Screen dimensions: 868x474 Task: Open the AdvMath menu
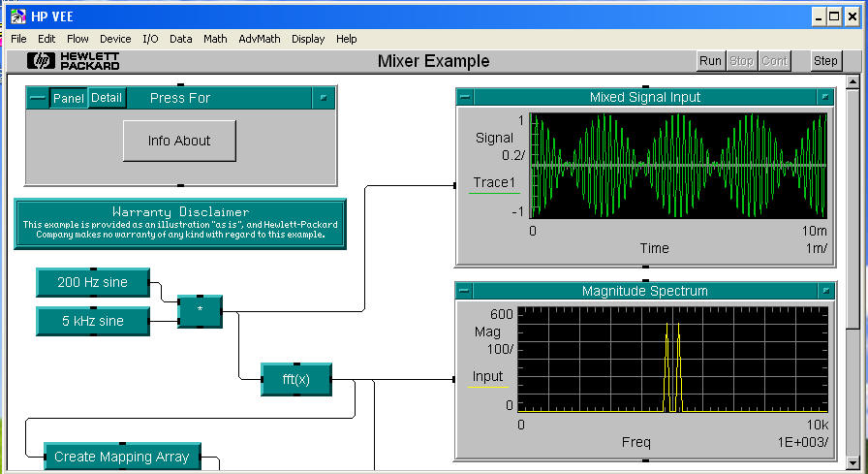click(x=259, y=39)
